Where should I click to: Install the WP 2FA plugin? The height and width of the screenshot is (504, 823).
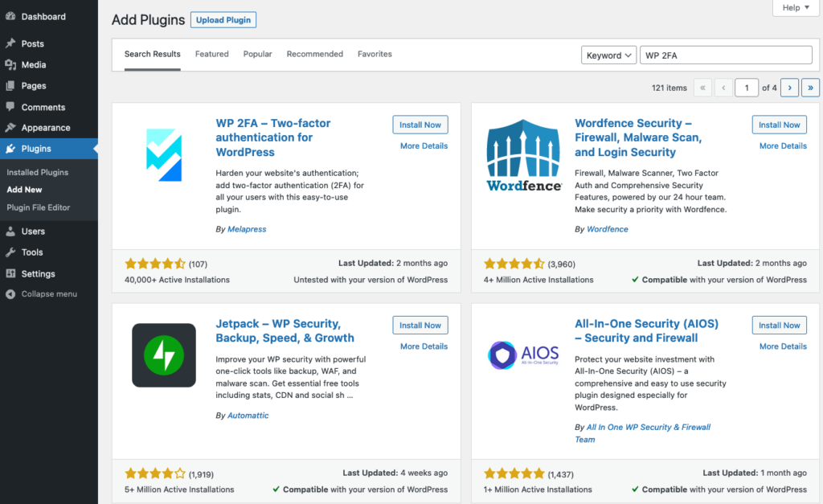(420, 125)
